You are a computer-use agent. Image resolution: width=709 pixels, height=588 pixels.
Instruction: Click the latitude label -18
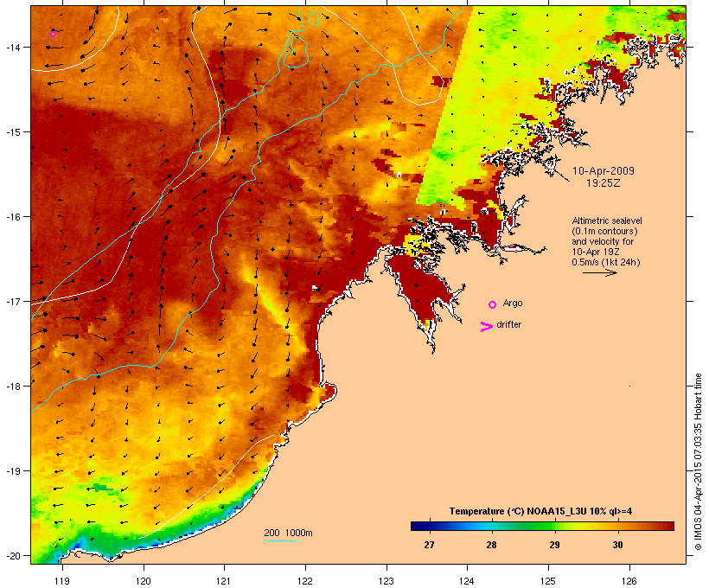tap(12, 387)
